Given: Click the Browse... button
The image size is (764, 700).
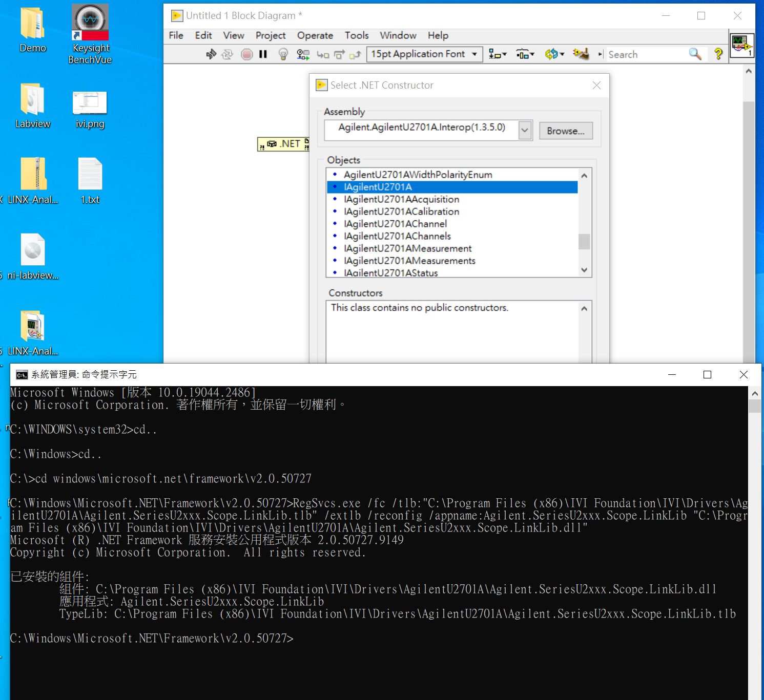Looking at the screenshot, I should (565, 131).
